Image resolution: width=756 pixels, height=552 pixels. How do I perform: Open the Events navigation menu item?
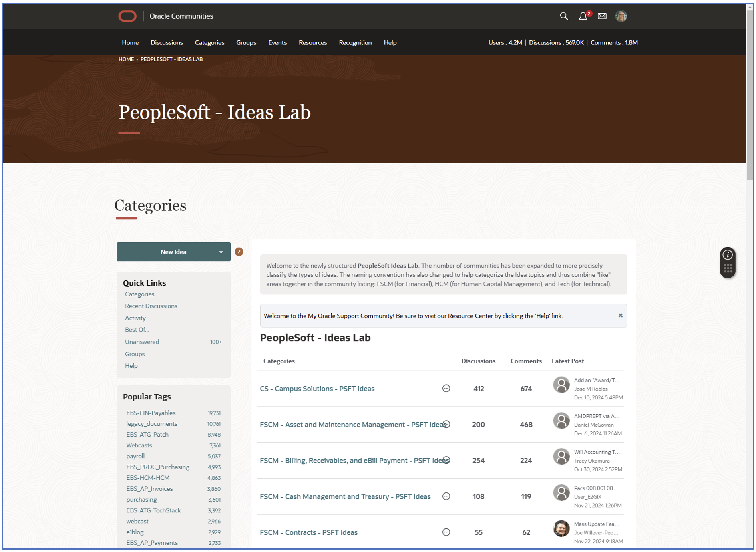[277, 42]
